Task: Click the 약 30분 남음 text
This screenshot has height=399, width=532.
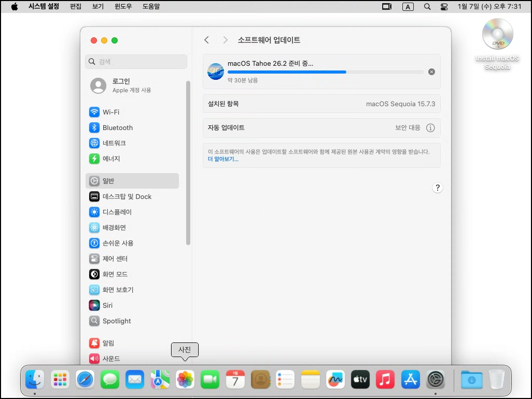Action: coord(243,80)
